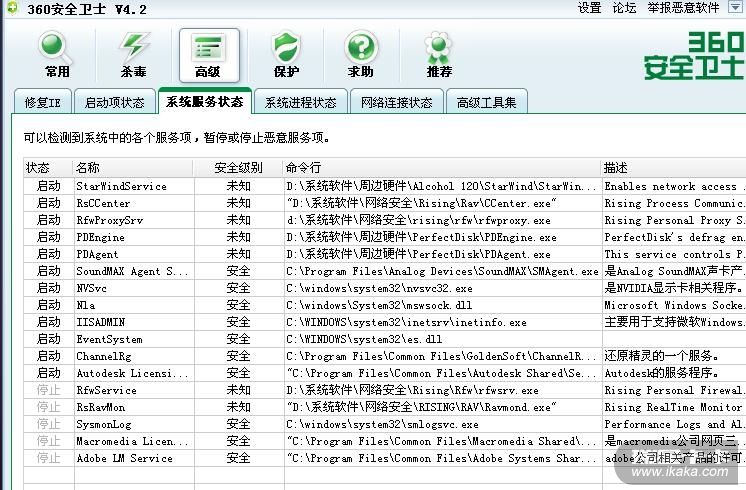Select the 系统服务状态 tab

205,101
